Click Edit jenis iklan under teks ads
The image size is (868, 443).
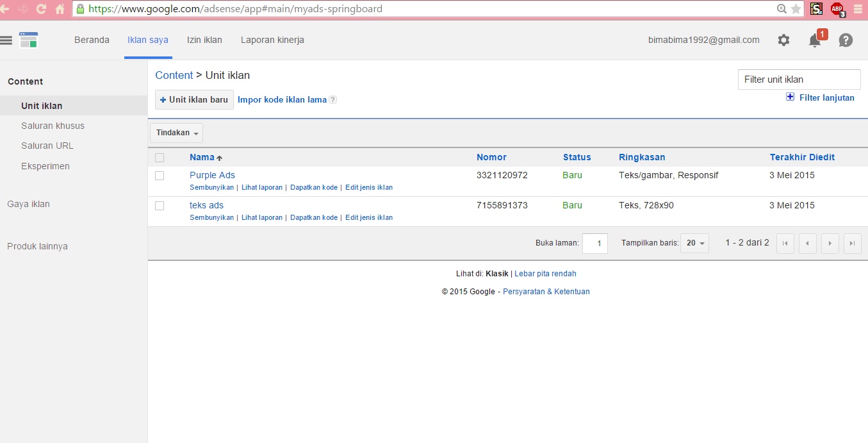tap(369, 218)
